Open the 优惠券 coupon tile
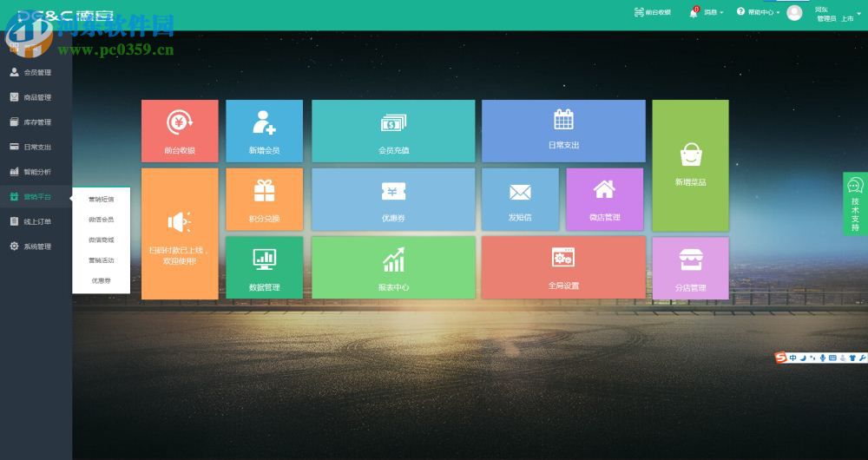Image resolution: width=868 pixels, height=460 pixels. 393,200
